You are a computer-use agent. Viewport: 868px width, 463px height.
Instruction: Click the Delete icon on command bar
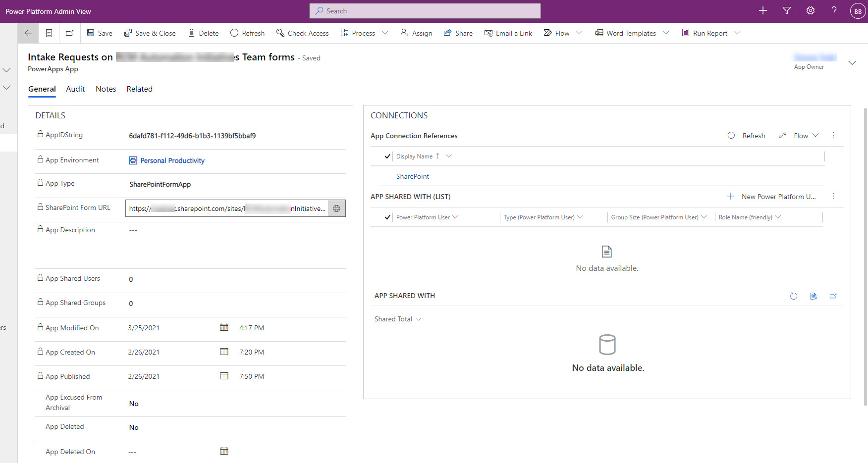click(x=192, y=33)
